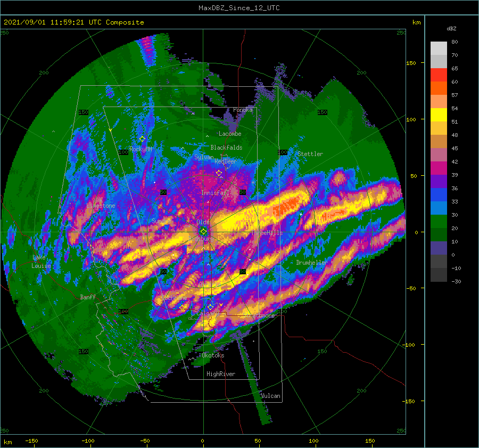Pick the purple 36–39 dBZ legend swatch
This screenshot has height=448, width=479.
click(439, 182)
